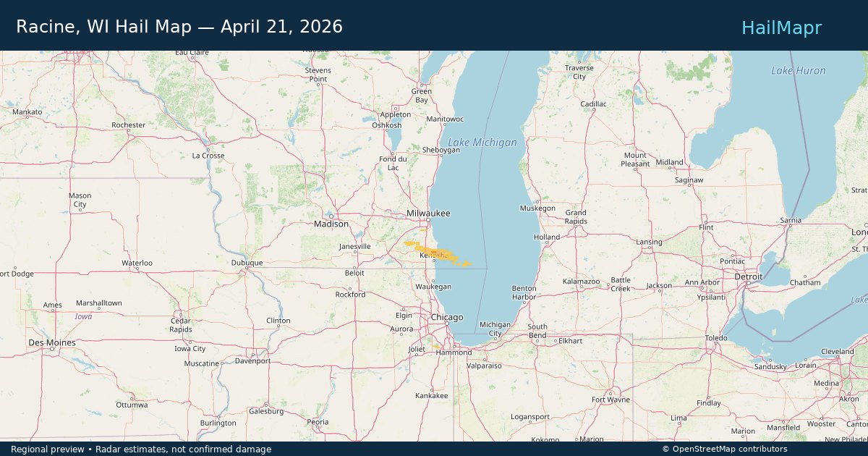
Task: Click the Fond du Lac label
Action: (x=393, y=163)
